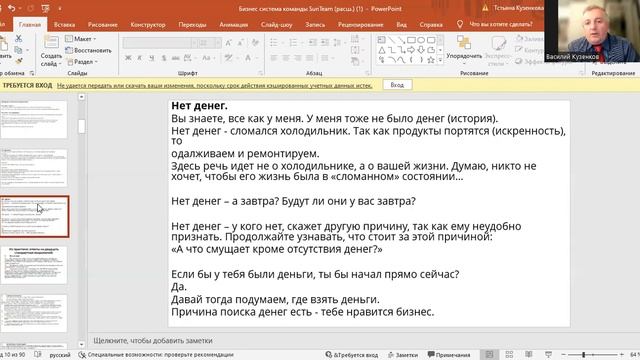Choose the triangle shape
Image resolution: width=640 pixels, height=360 pixels.
(381, 50)
